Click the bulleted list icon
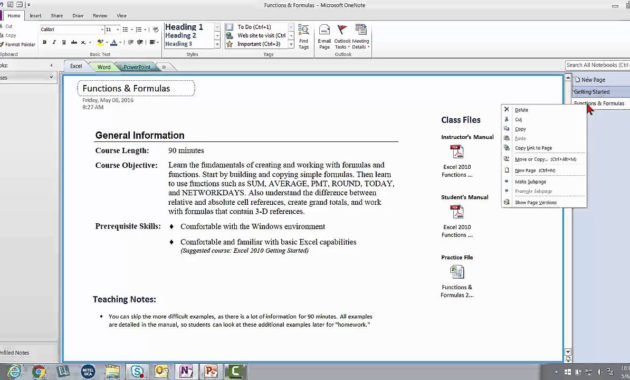Viewport: 630px width, 380px height. [125, 30]
